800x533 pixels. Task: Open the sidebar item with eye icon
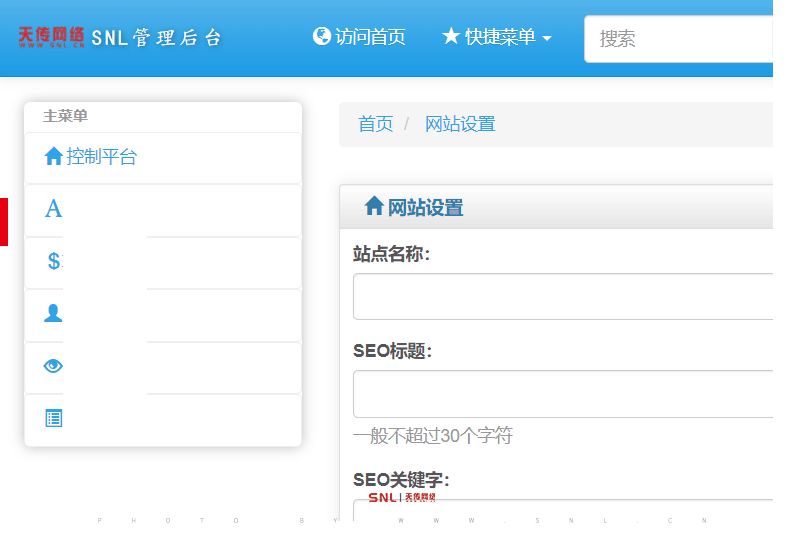click(163, 368)
